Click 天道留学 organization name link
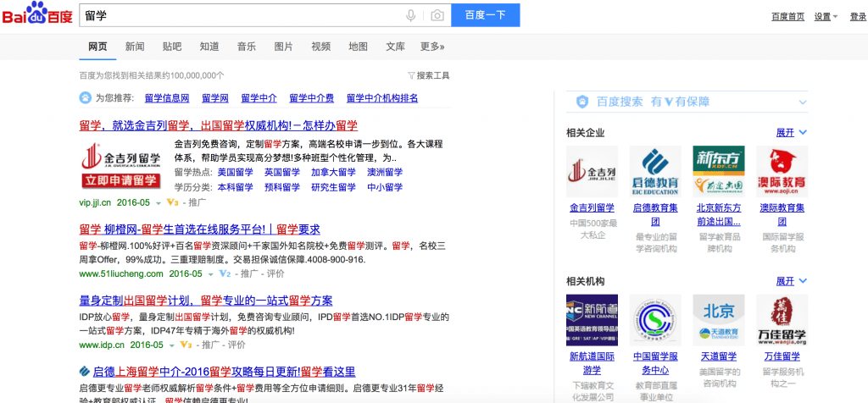The width and height of the screenshot is (868, 403). click(x=719, y=356)
